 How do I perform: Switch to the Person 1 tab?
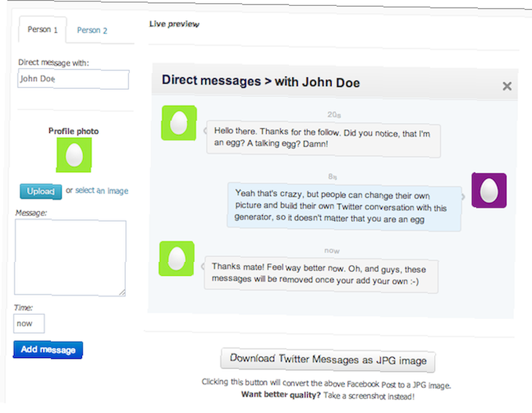tap(43, 29)
